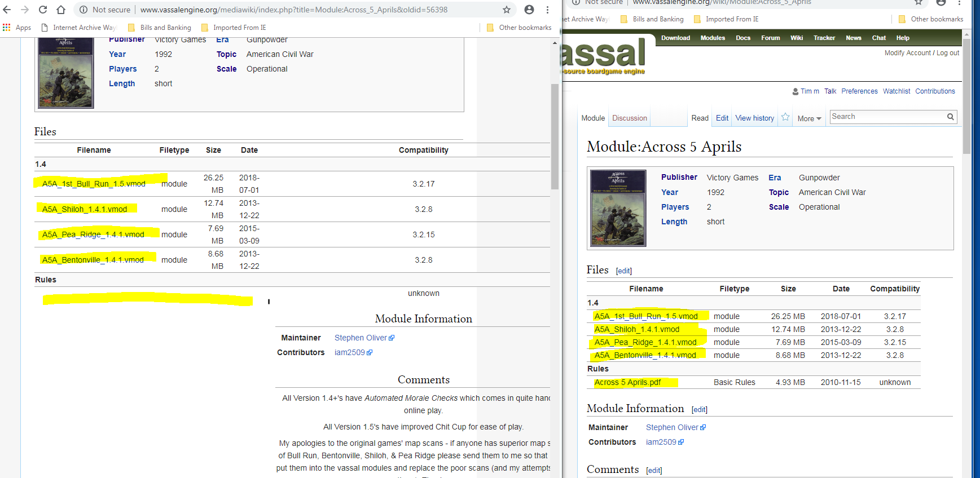This screenshot has height=478, width=980.
Task: Toggle the watchlist star icon
Action: pos(785,117)
